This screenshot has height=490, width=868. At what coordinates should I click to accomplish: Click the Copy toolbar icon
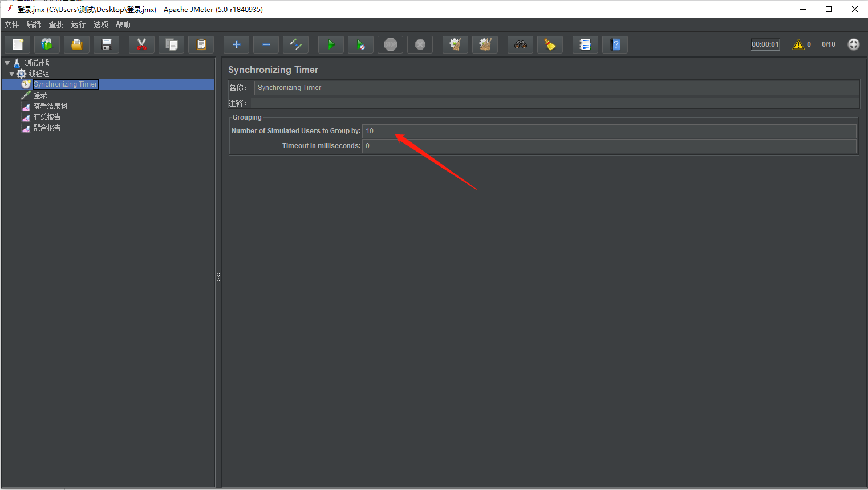[171, 44]
